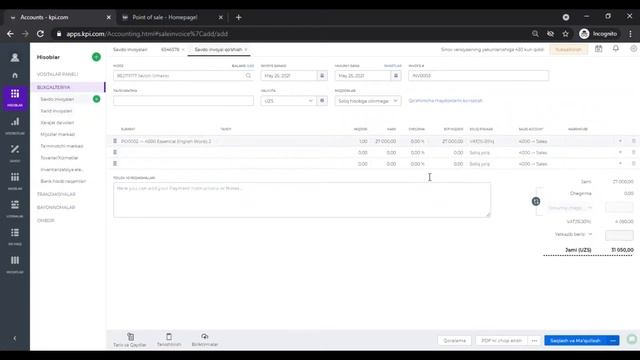Screen dimensions: 640x360
Task: Expand the arrow on the first item row
Action: (x=620, y=141)
